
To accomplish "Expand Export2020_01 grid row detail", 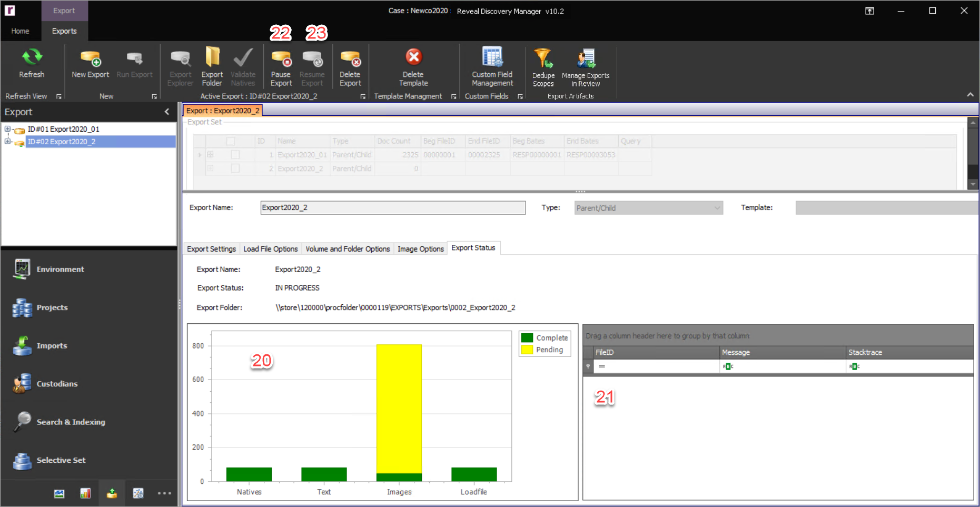I will tap(211, 155).
